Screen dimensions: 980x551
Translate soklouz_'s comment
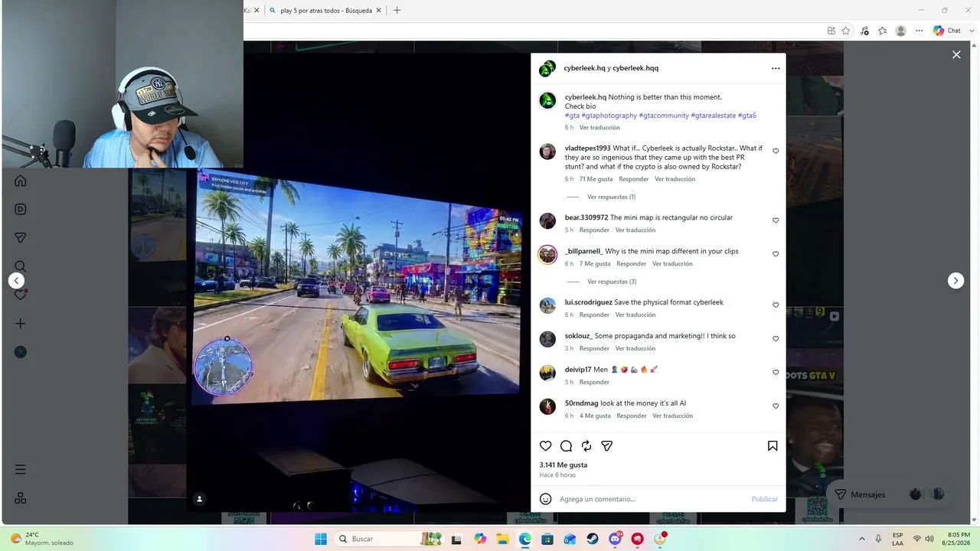[635, 348]
